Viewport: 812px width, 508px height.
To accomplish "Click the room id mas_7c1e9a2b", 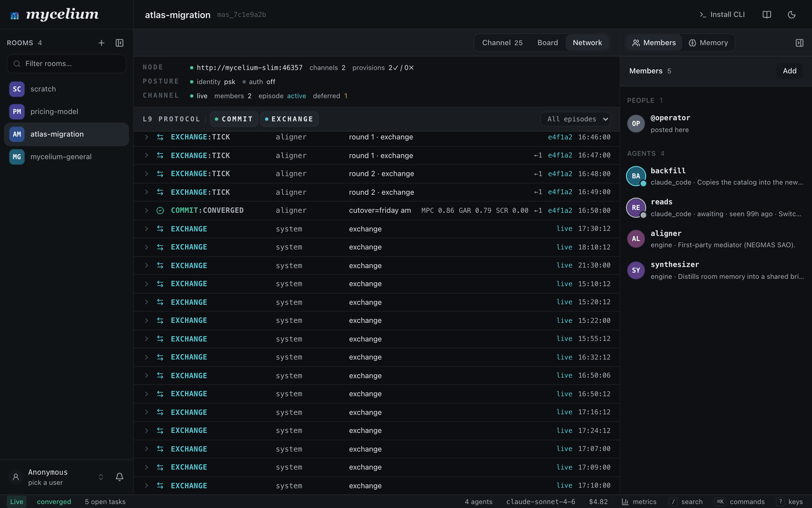I will [x=242, y=15].
